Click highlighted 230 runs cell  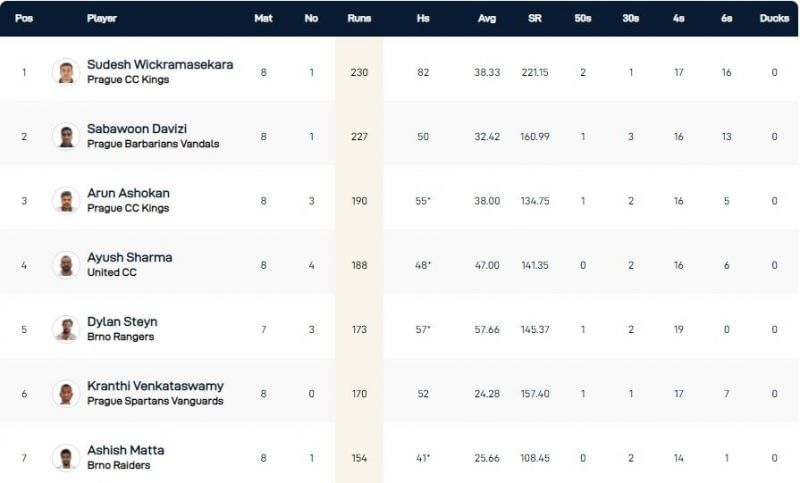(359, 72)
